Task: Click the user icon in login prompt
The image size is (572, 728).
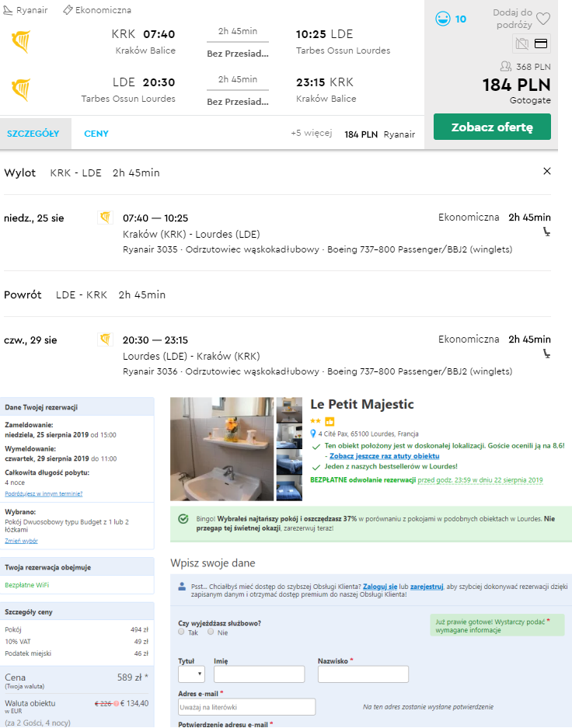Action: pos(182,587)
